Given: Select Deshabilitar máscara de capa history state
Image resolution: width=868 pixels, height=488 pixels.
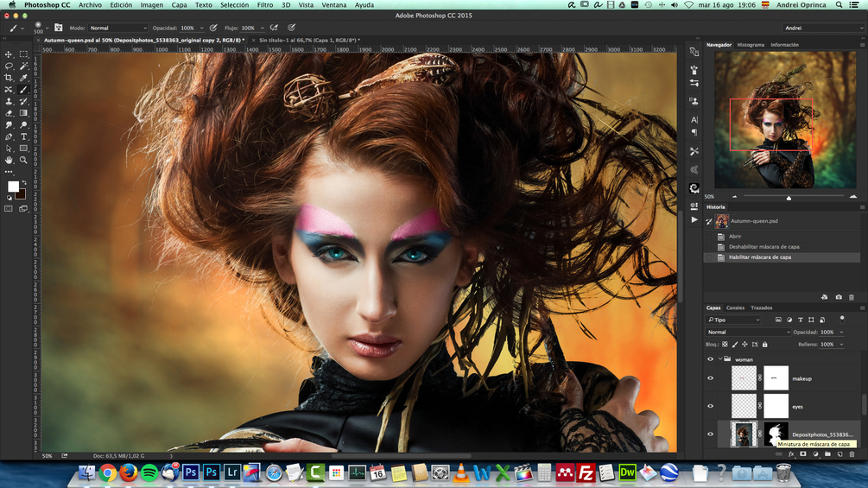Looking at the screenshot, I should point(764,247).
